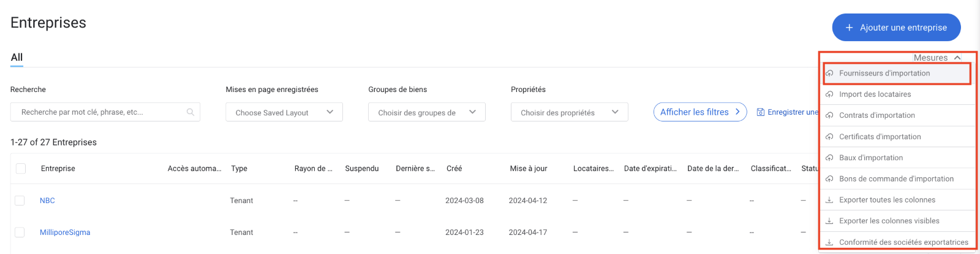980x254 pixels.
Task: Tick the select-all checkbox in table header
Action: click(x=21, y=169)
